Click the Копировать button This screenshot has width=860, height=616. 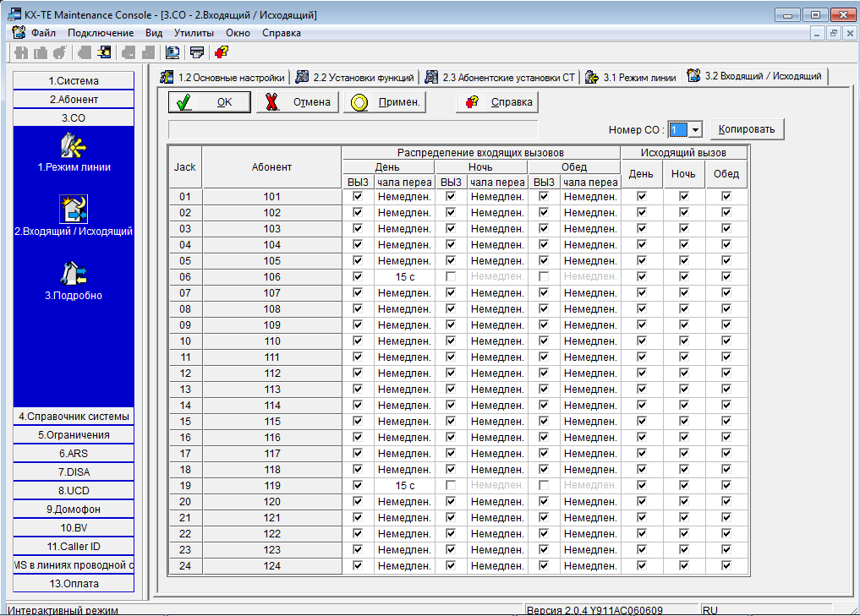(x=747, y=129)
